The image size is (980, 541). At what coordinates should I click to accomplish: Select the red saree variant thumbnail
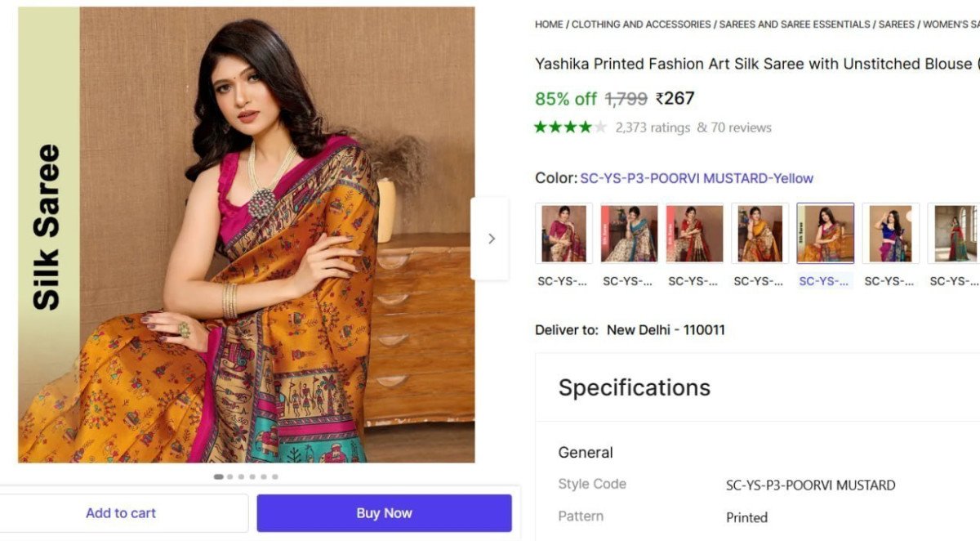(x=695, y=231)
